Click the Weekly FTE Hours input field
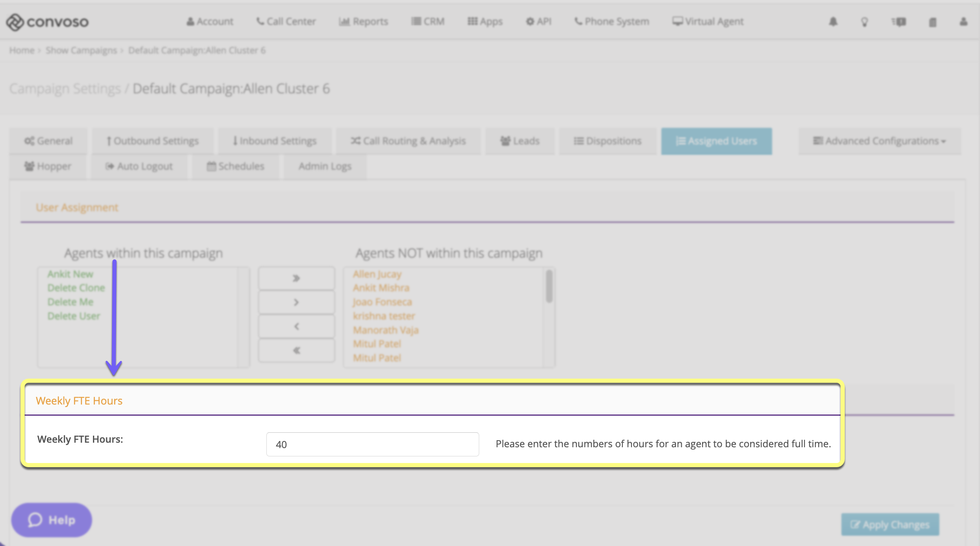980x546 pixels. pyautogui.click(x=372, y=444)
